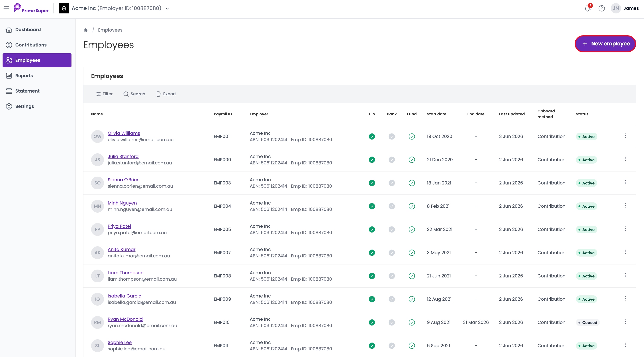Click Fund check icon for Minh Nguyen

(411, 206)
